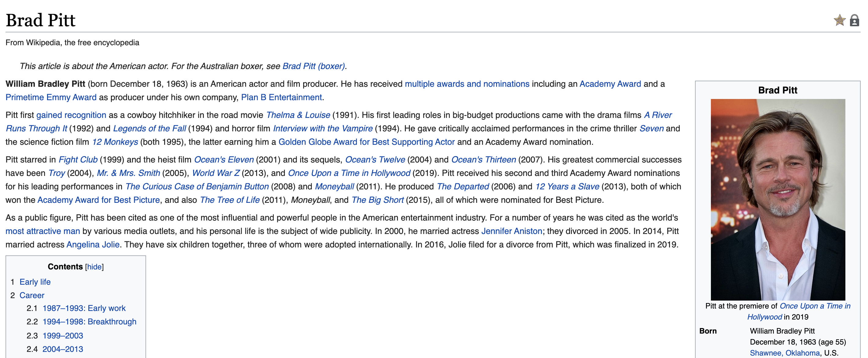The image size is (868, 358).
Task: Open the Angelina Jolie link
Action: 93,245
